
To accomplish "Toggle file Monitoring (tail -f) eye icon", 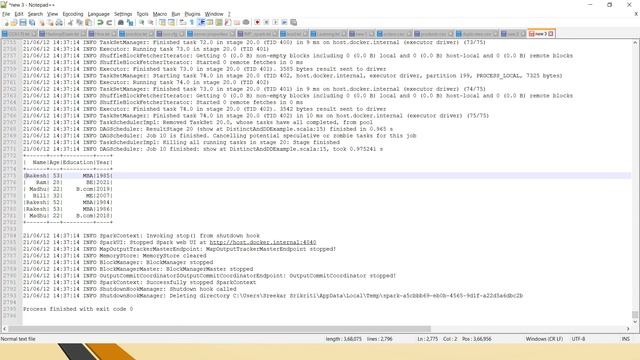I will point(246,22).
